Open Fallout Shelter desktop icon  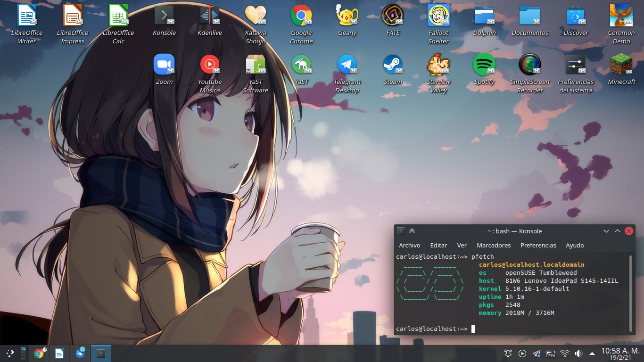[438, 16]
